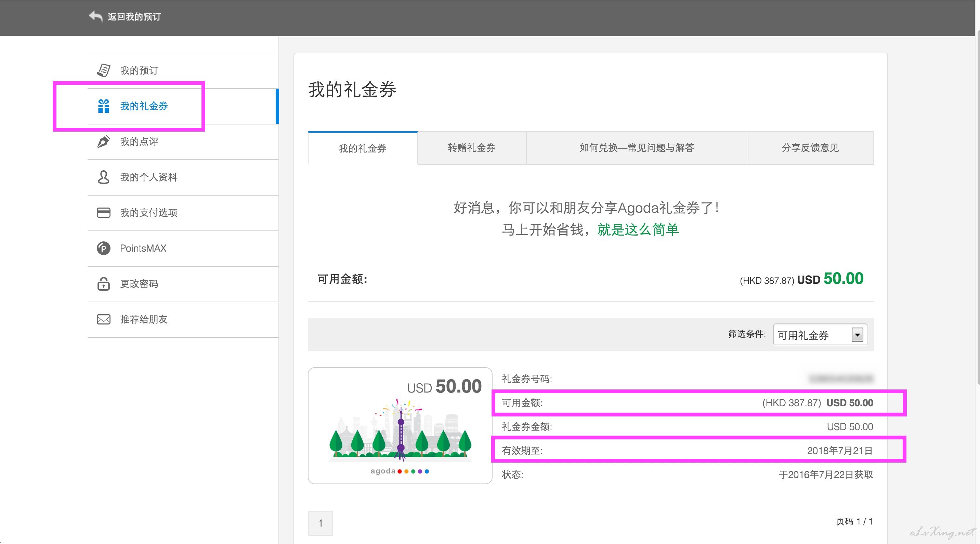Screen dimensions: 980x544
Task: Switch to the 我的礼金券 tab
Action: pos(363,148)
